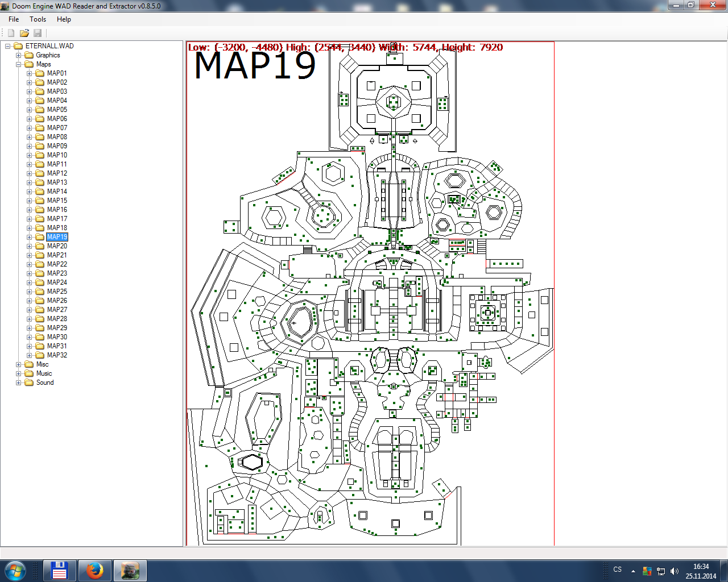
Task: Select the MAP32 tree entry
Action: coord(57,355)
